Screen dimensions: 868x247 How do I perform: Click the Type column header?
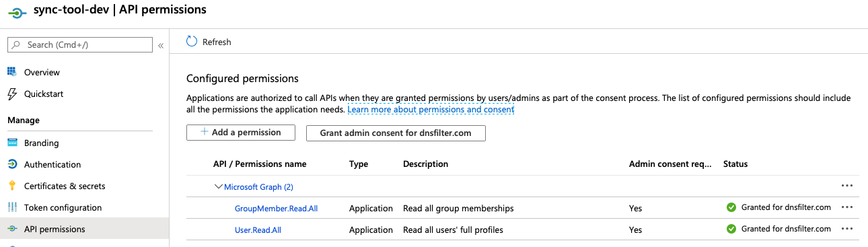click(359, 164)
